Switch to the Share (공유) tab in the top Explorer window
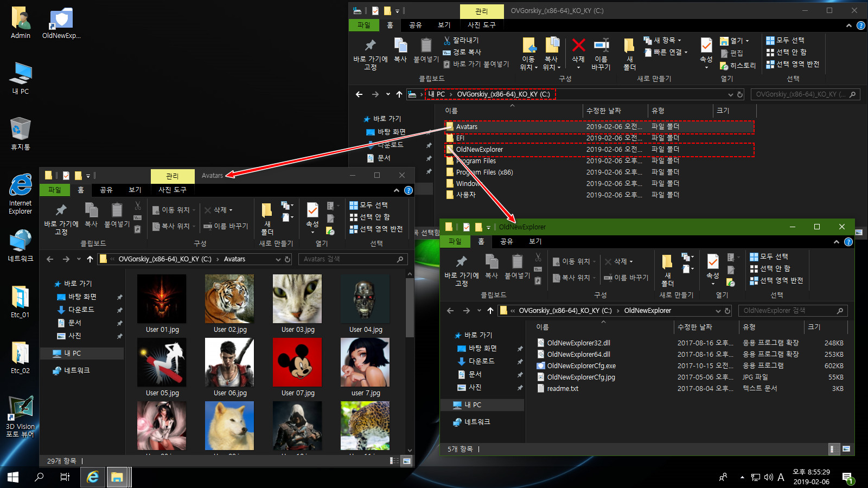 416,25
